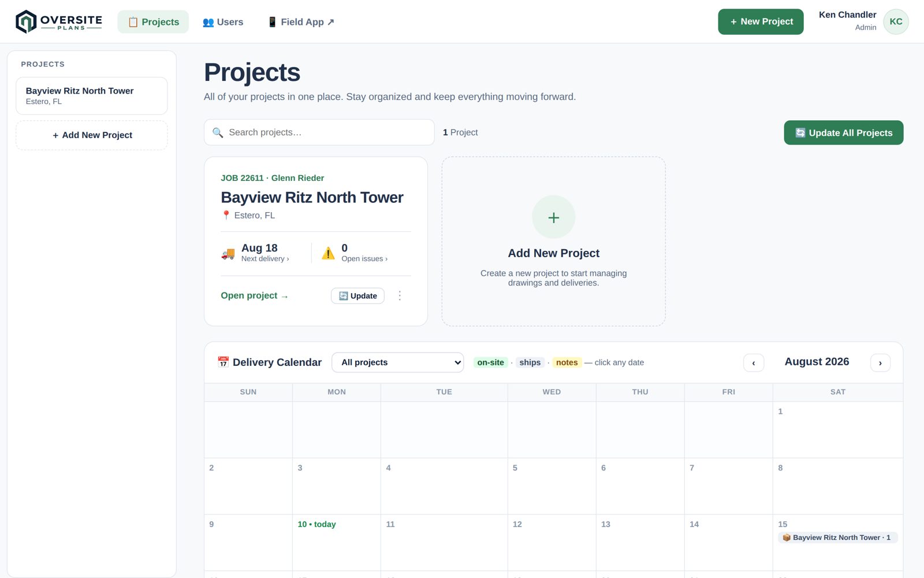Select calendar date 5
The image size is (924, 578).
pyautogui.click(x=552, y=486)
